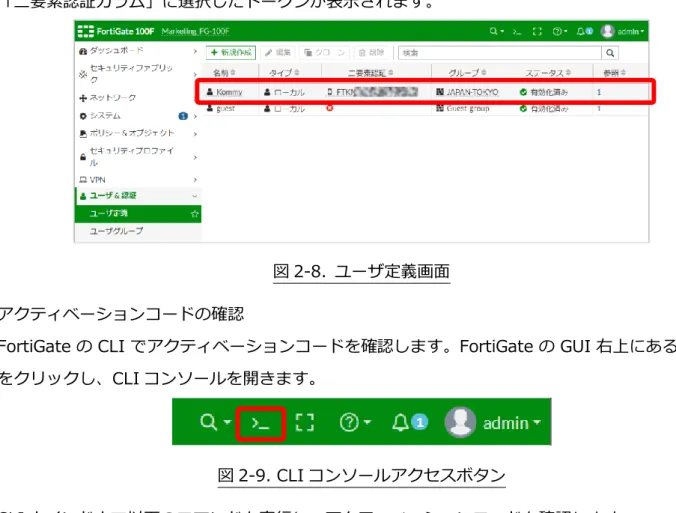Toggle favorite star on ユーザ定義
Image resolution: width=676 pixels, height=513 pixels.
pos(194,214)
